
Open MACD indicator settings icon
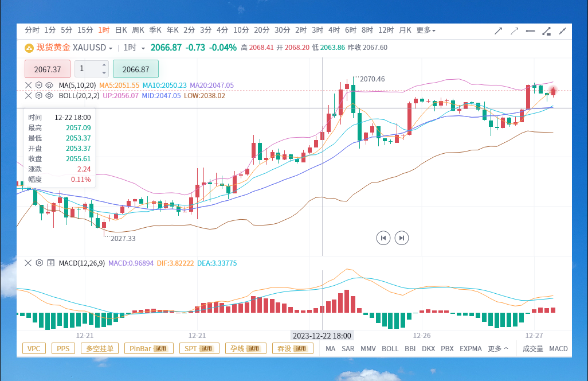click(39, 263)
